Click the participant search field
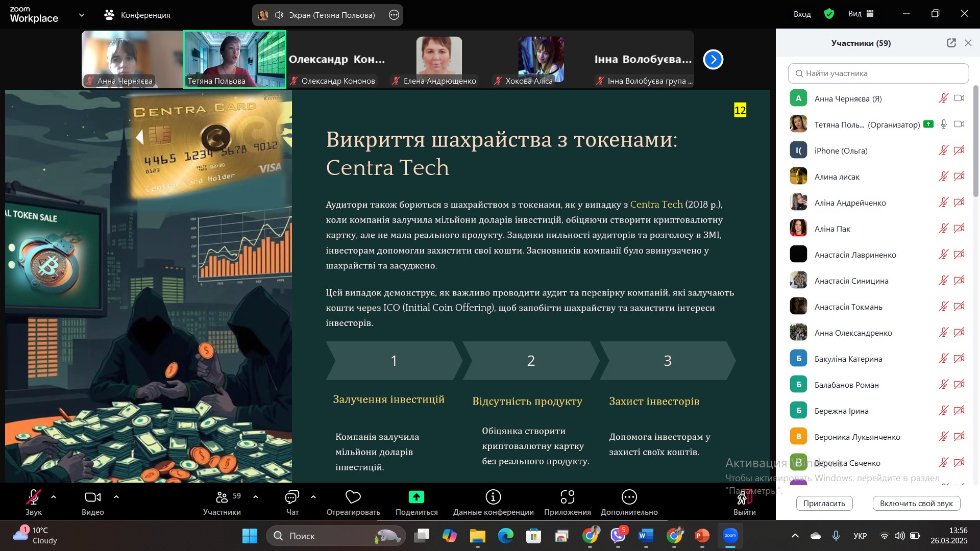The height and width of the screenshot is (551, 980). point(878,73)
